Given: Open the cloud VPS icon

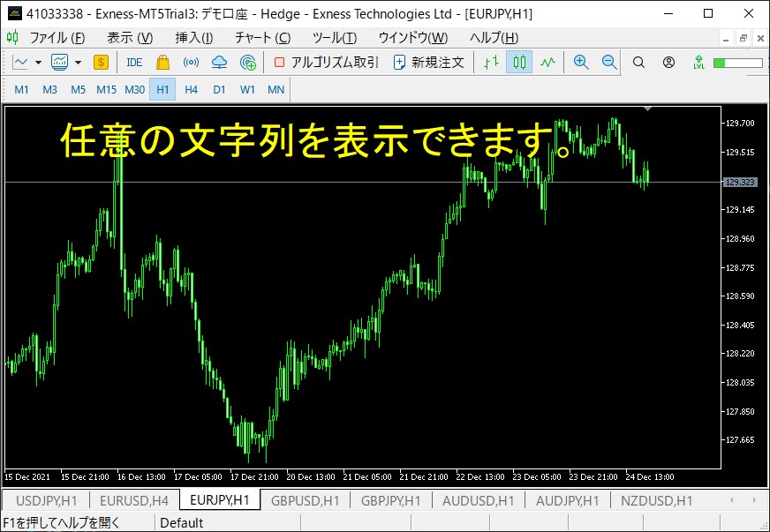Looking at the screenshot, I should click(x=220, y=63).
